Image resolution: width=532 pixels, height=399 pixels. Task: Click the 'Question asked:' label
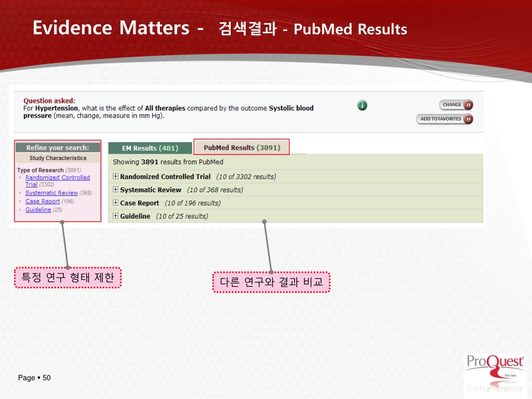[x=49, y=101]
